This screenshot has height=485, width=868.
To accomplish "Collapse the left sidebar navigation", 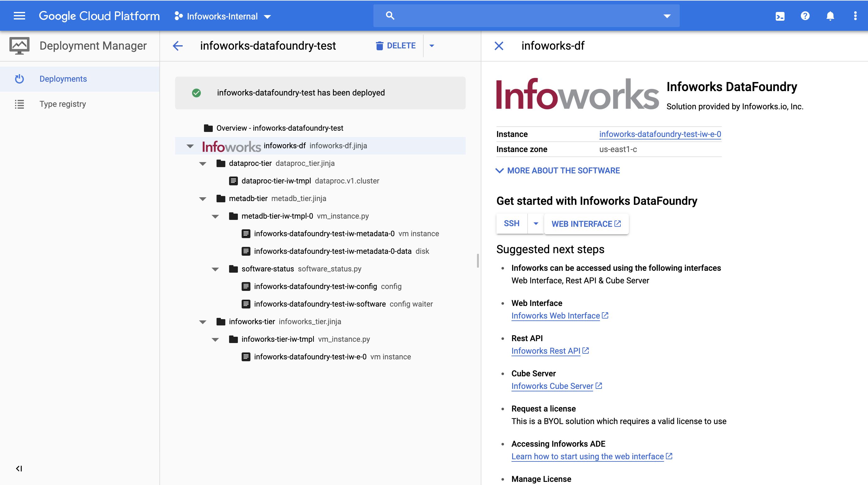I will tap(19, 468).
